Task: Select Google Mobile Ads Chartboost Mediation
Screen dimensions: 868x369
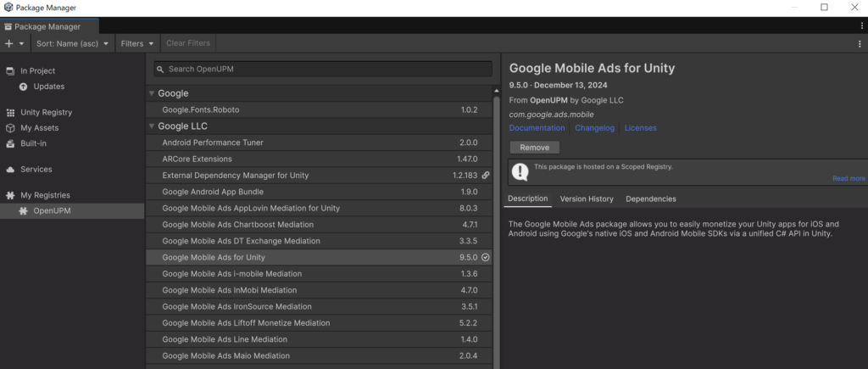Action: coord(319,225)
